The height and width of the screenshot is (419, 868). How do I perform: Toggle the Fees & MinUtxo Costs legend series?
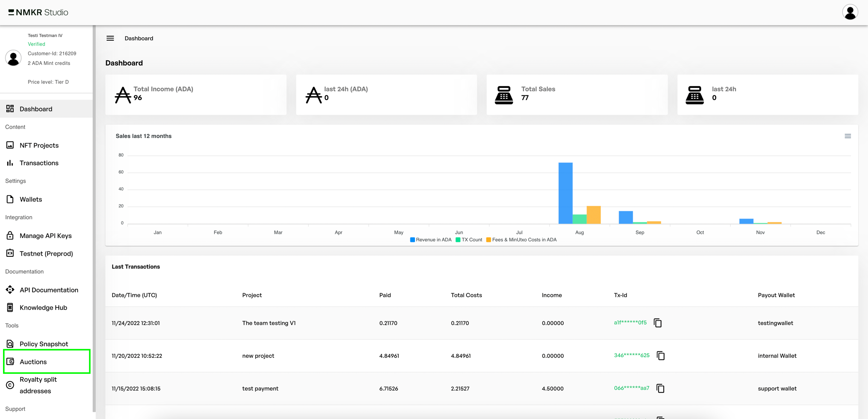coord(521,240)
